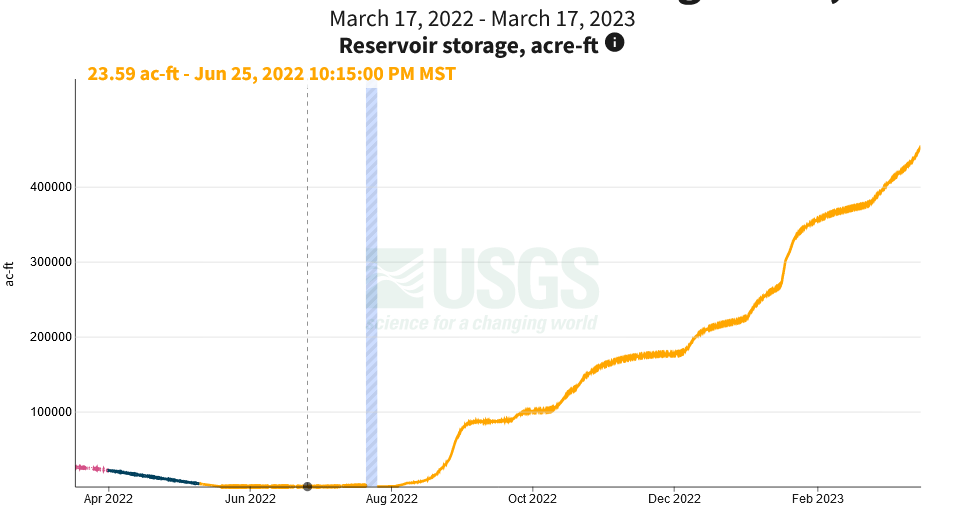Image resolution: width=964 pixels, height=518 pixels.
Task: Click the rotated ac-ft y-axis title
Action: pyautogui.click(x=10, y=272)
